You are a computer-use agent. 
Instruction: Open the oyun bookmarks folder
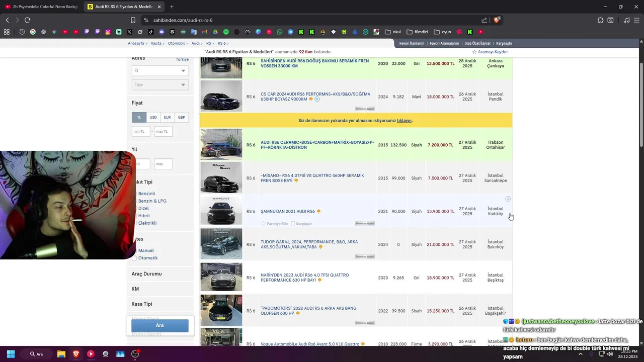click(x=442, y=32)
